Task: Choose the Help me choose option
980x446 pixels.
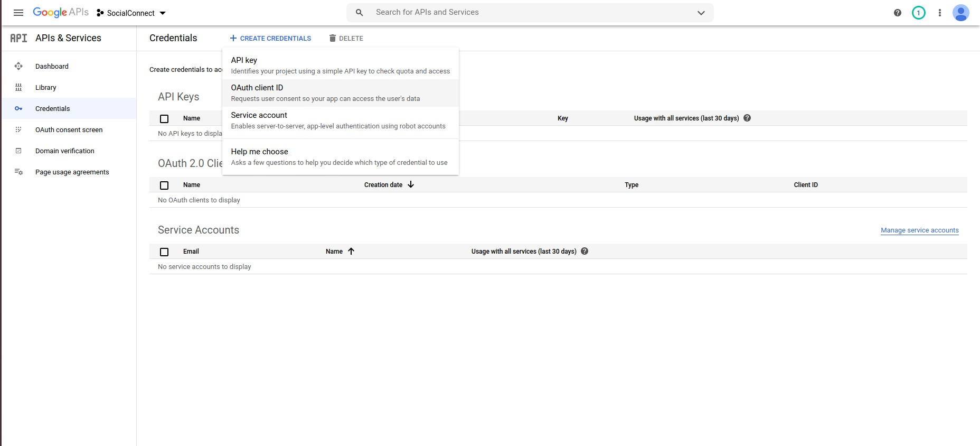Action: (x=341, y=157)
